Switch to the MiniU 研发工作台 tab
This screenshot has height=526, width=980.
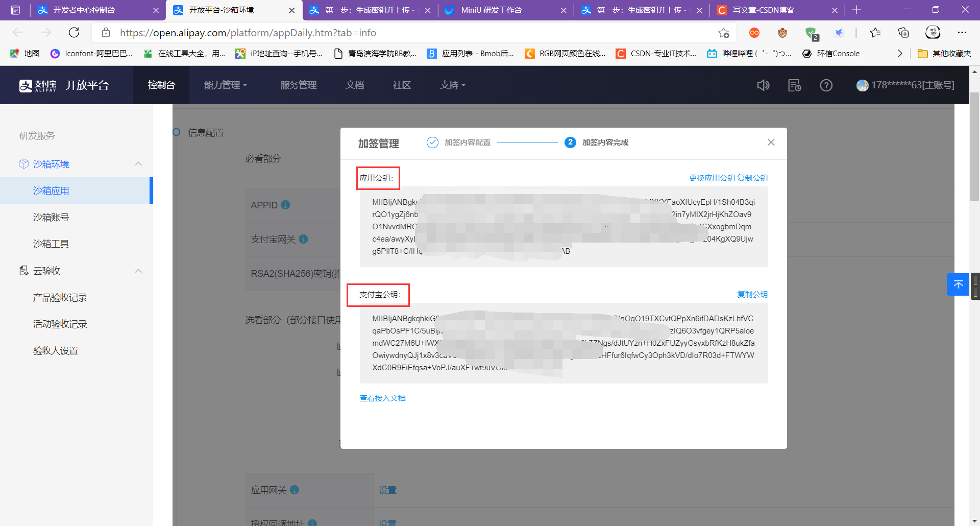[x=505, y=10]
